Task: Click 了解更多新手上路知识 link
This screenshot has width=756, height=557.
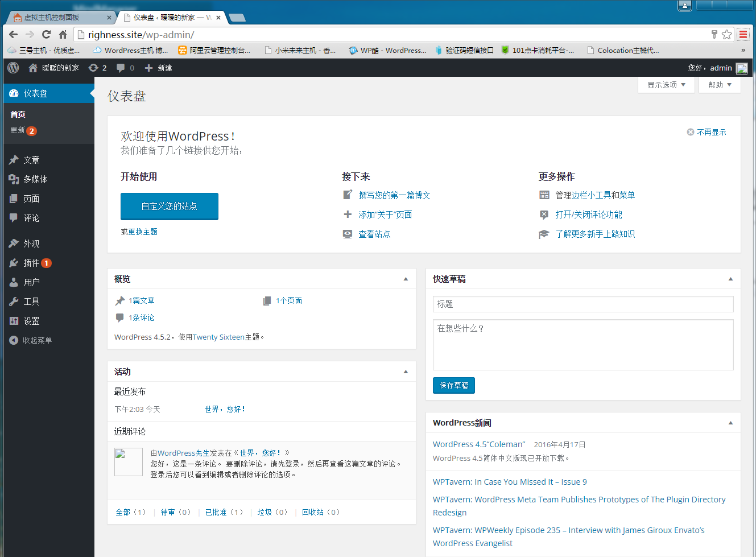Action: coord(595,234)
